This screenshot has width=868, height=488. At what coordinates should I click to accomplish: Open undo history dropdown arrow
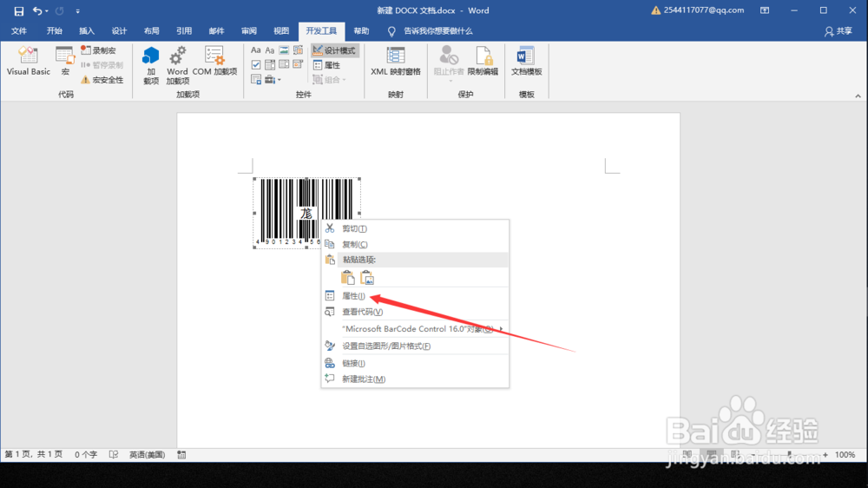[47, 10]
